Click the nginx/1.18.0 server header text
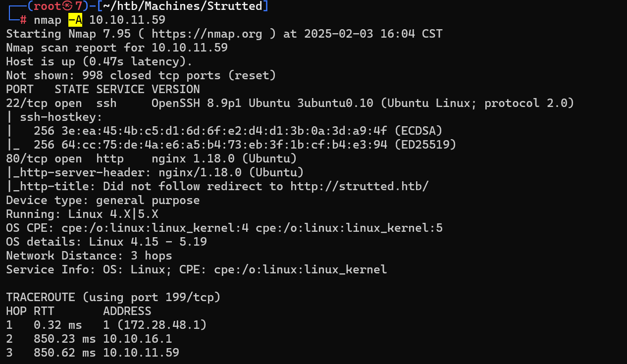 click(231, 172)
